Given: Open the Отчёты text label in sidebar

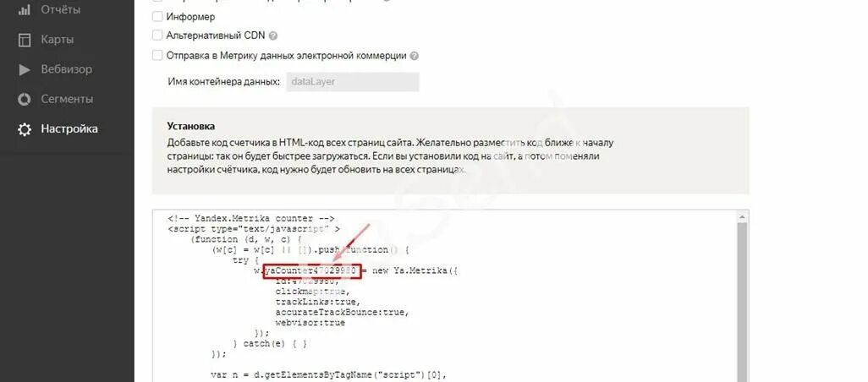Looking at the screenshot, I should click(60, 10).
